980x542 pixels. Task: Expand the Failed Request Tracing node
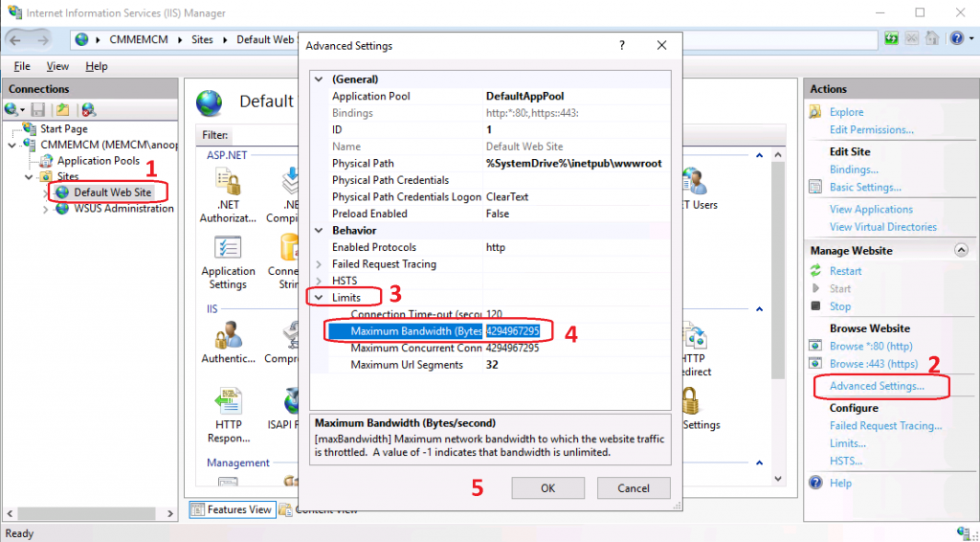pos(319,264)
